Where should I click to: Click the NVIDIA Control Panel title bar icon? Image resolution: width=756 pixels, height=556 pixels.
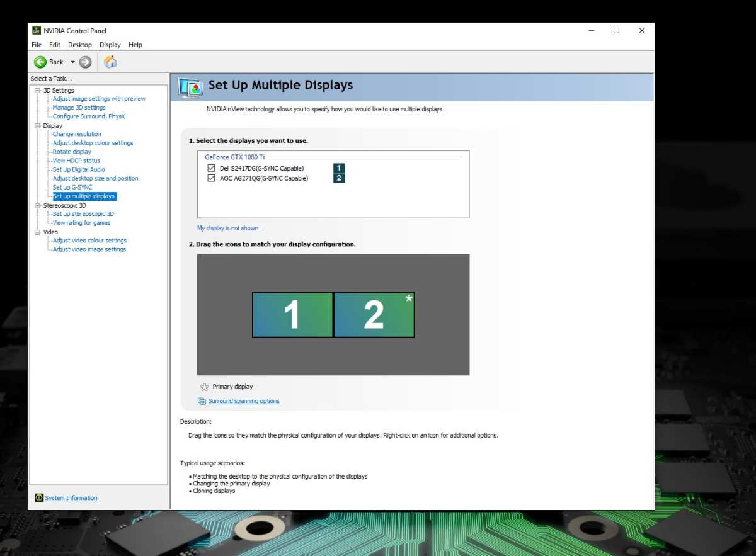click(x=37, y=30)
